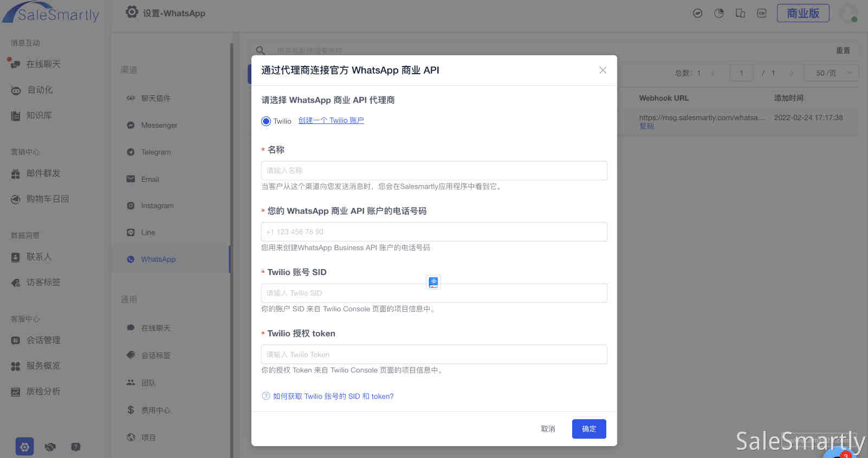The image size is (868, 458).
Task: Go to the next page arrow
Action: (792, 73)
